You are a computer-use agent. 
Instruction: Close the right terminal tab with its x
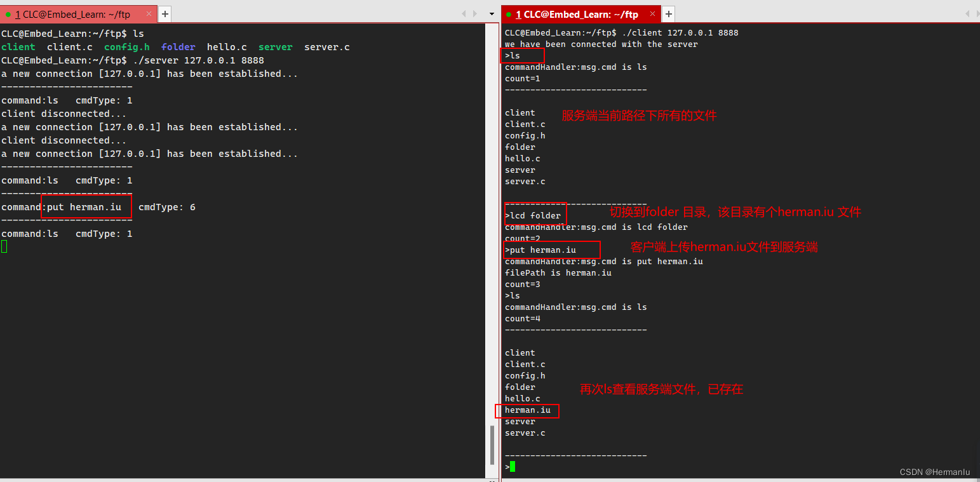click(652, 14)
